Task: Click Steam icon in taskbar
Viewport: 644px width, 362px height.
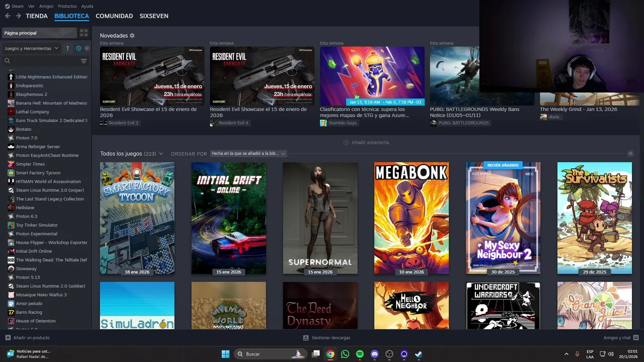Action: pos(419,354)
